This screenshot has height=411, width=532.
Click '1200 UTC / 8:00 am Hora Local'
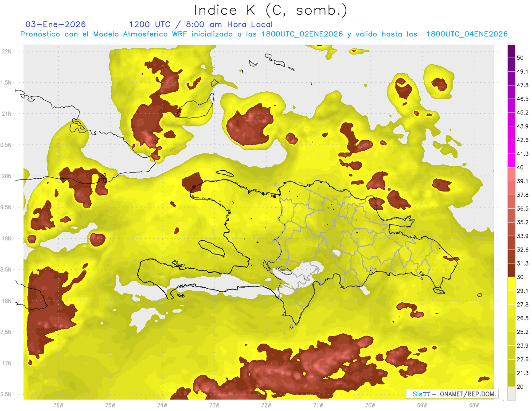coord(201,24)
